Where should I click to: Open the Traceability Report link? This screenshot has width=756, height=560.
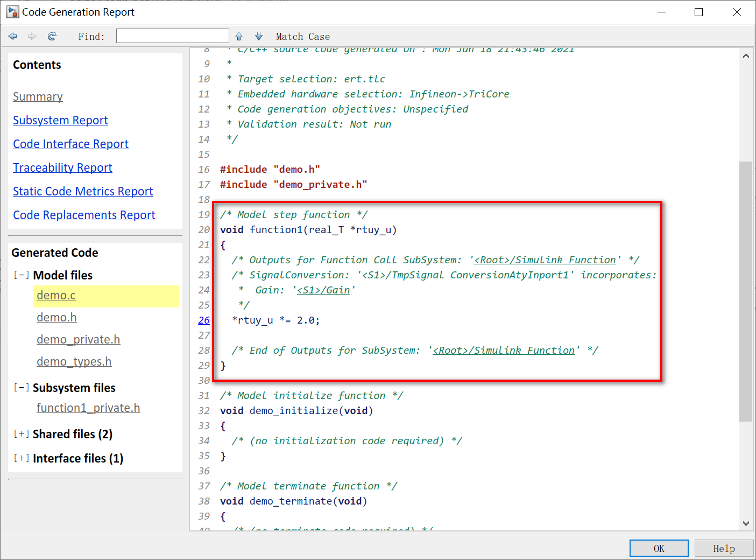[x=62, y=168]
